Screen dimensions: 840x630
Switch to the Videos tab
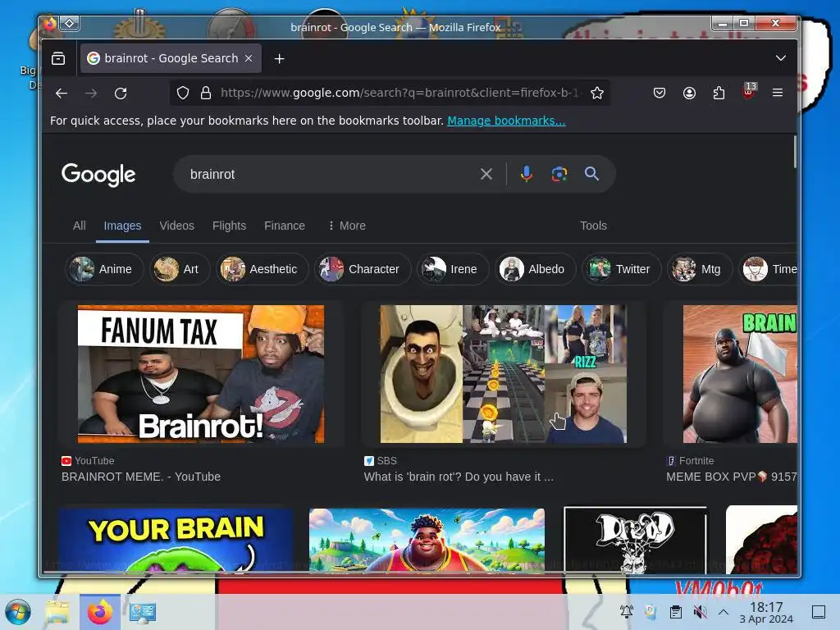pyautogui.click(x=177, y=226)
